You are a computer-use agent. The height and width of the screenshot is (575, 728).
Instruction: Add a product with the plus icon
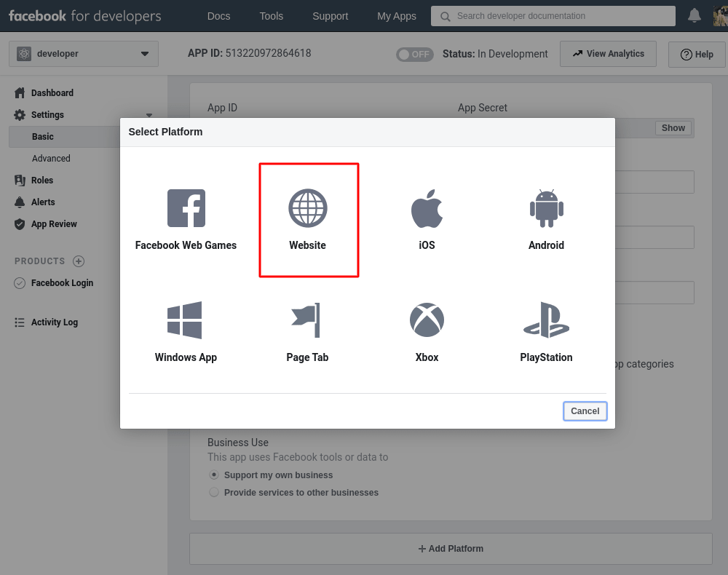tap(79, 261)
